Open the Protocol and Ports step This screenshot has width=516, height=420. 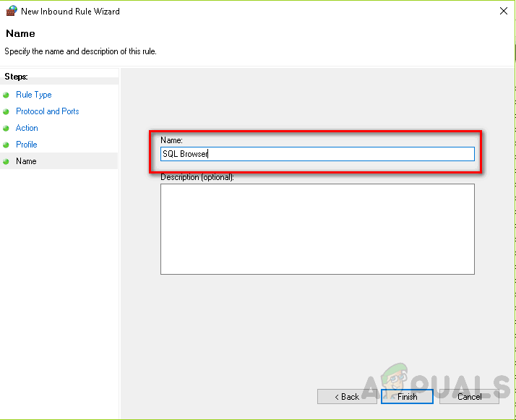coord(48,111)
